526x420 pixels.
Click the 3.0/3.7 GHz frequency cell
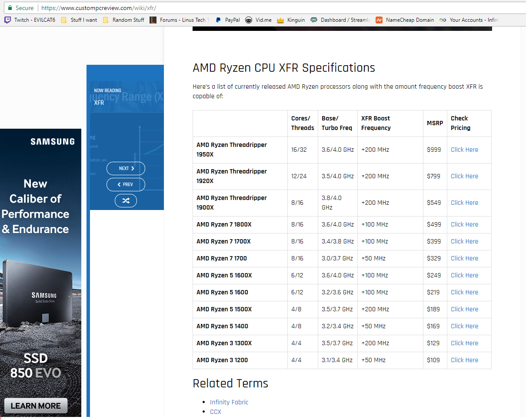tap(337, 258)
